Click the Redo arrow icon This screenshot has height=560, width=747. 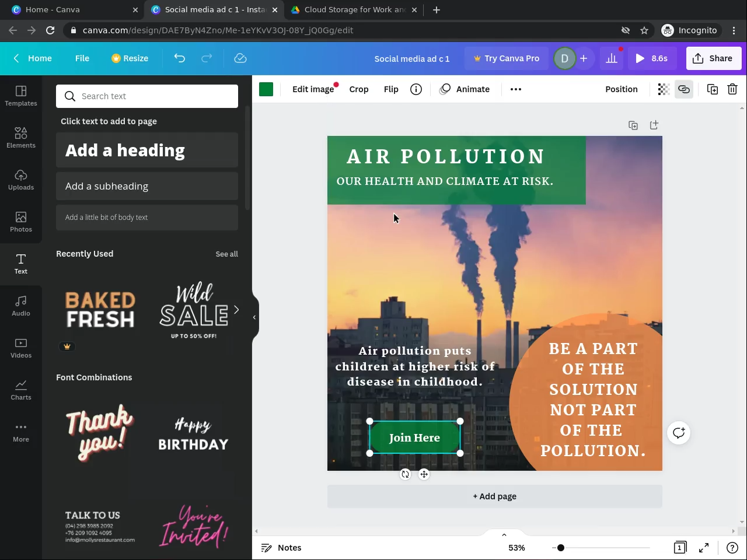pyautogui.click(x=207, y=58)
